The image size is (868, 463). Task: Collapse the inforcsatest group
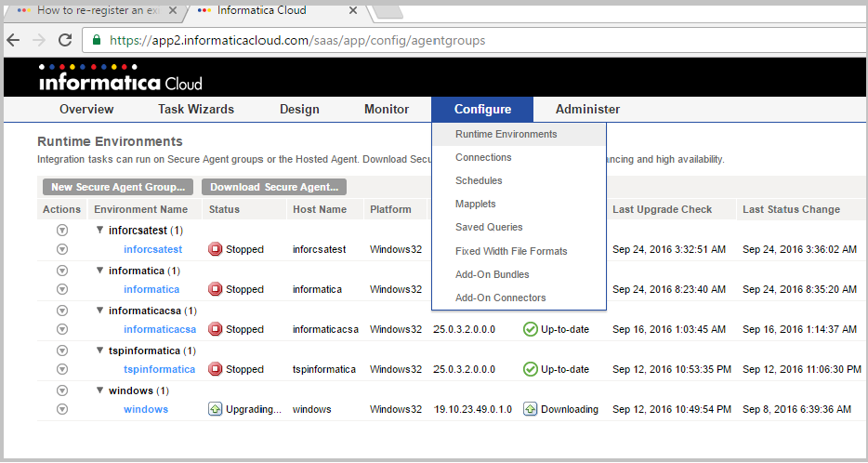[x=99, y=230]
